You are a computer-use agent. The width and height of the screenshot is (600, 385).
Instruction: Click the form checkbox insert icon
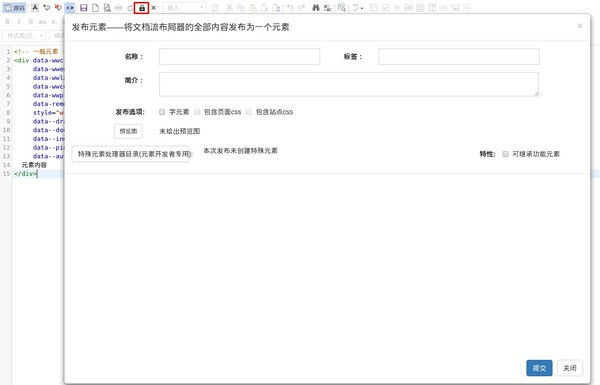click(x=385, y=8)
